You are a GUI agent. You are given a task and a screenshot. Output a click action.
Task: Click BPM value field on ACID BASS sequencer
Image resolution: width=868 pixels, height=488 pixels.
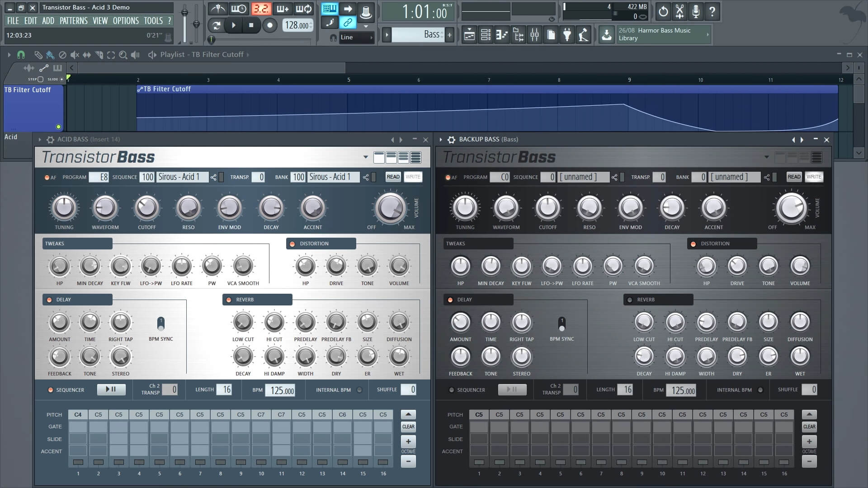pos(281,389)
